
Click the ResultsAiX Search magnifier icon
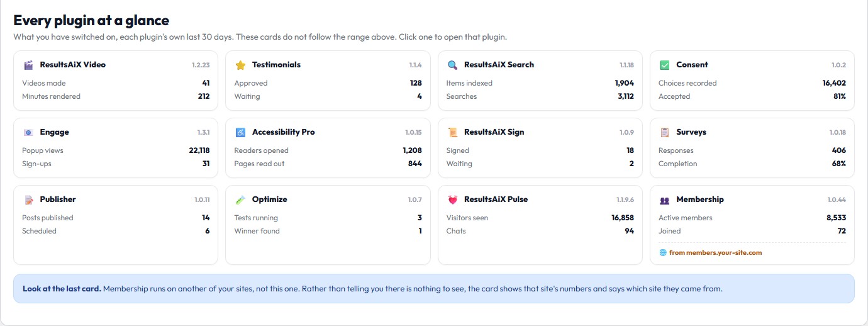point(452,65)
